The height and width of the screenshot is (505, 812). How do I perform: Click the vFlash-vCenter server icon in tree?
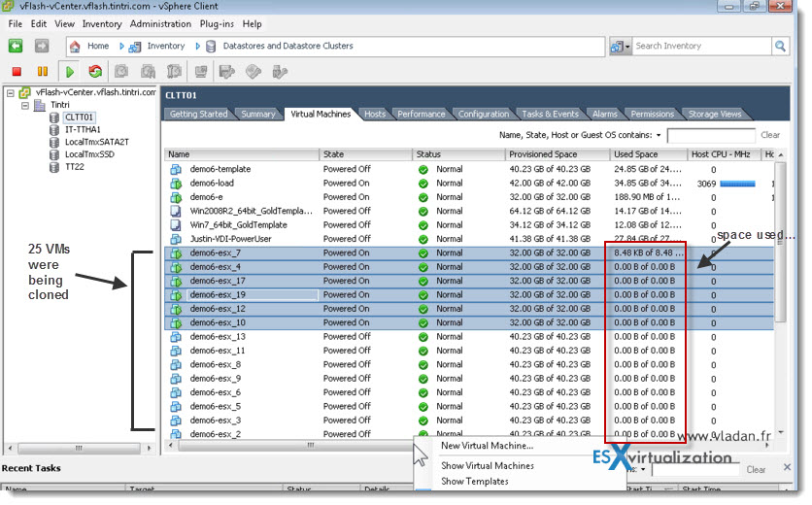click(24, 92)
